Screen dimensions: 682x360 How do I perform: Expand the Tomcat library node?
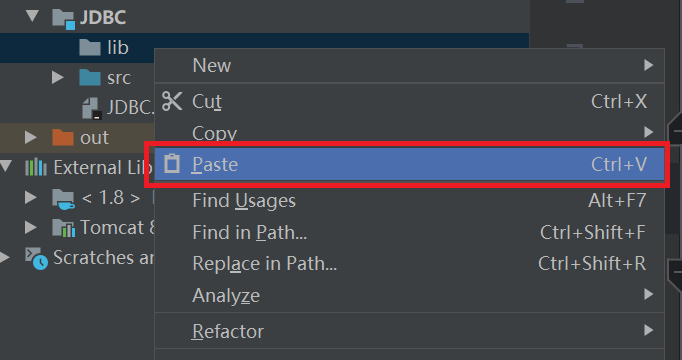pos(30,227)
